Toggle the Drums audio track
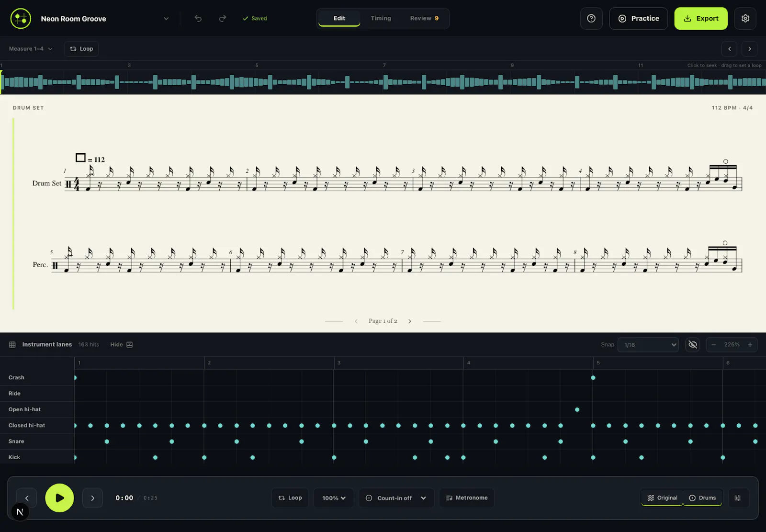 (x=702, y=498)
